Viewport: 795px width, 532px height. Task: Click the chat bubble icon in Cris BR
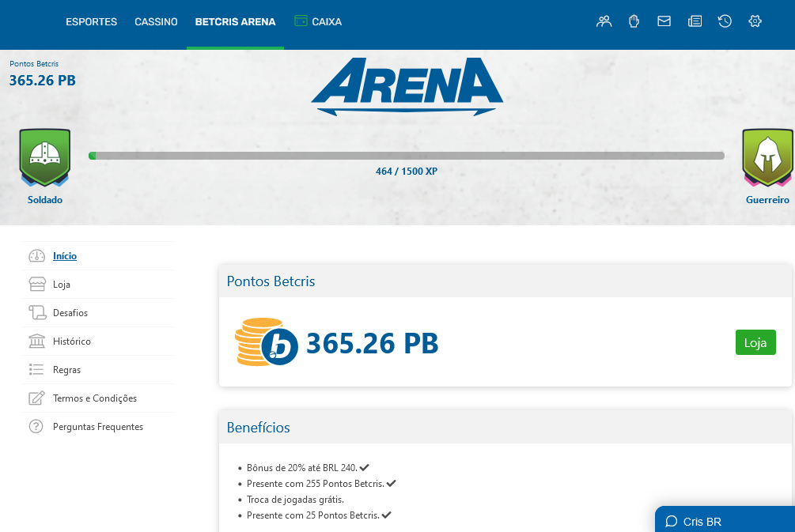pos(672,522)
